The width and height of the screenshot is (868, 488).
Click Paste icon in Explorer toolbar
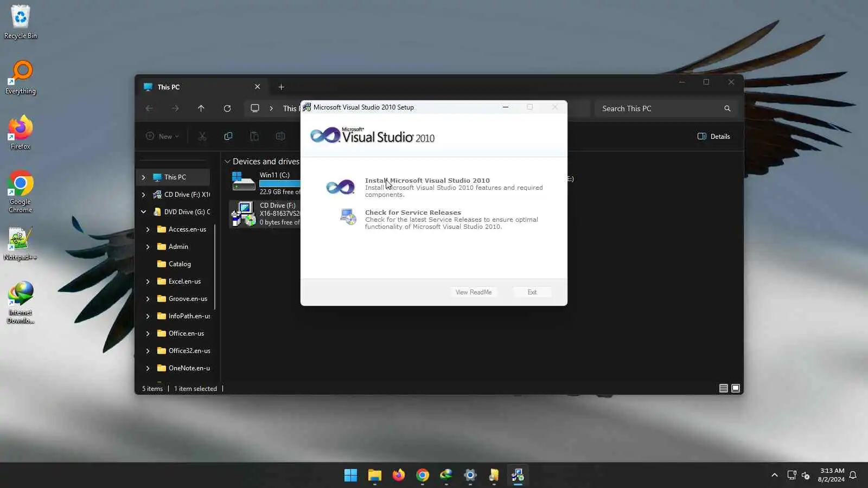coord(254,137)
